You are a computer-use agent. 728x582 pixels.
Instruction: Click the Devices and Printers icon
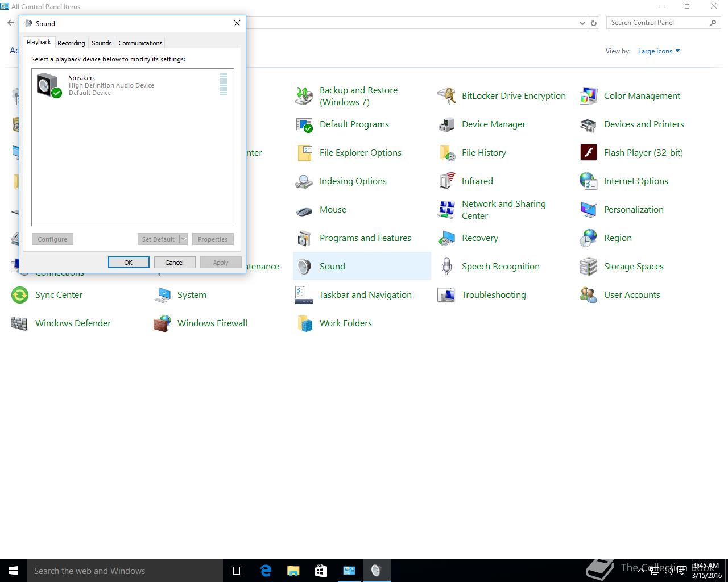point(589,124)
